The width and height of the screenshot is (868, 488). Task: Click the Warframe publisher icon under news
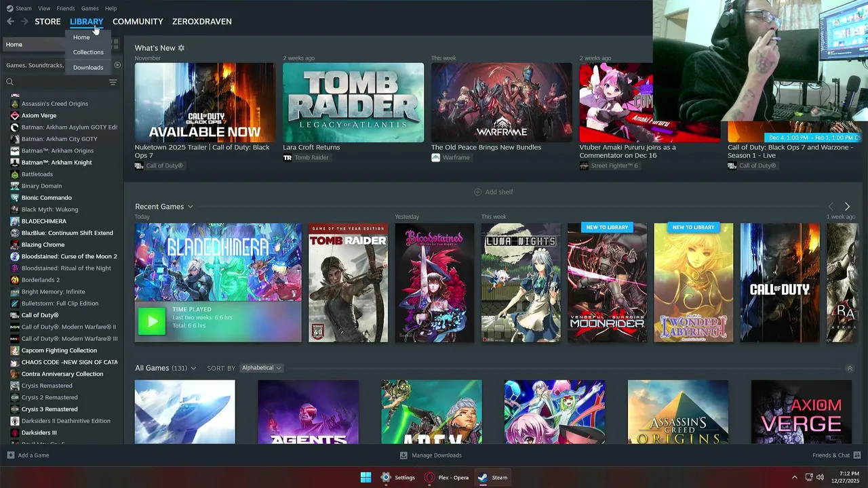pos(435,157)
